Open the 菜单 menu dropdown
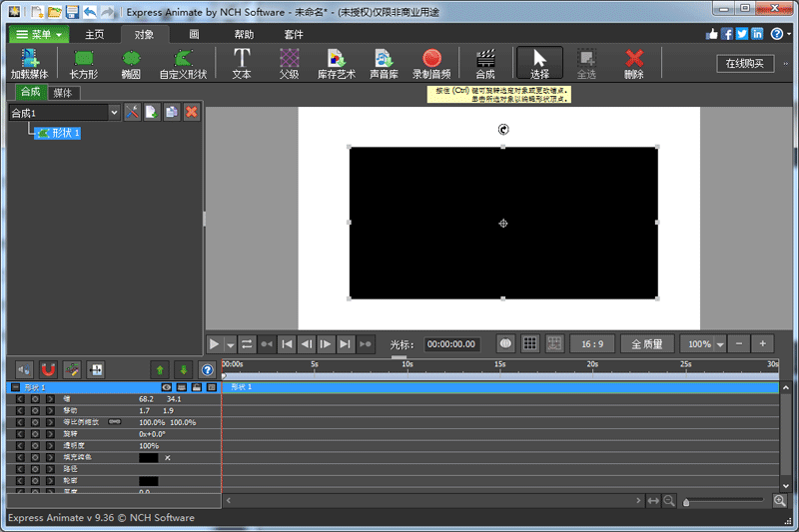 (39, 34)
